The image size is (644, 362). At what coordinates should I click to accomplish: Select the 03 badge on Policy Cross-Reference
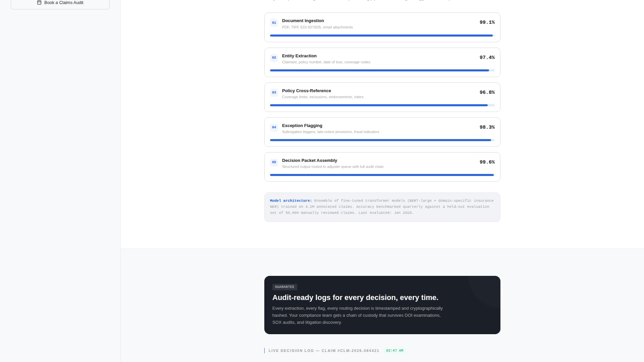point(274,93)
